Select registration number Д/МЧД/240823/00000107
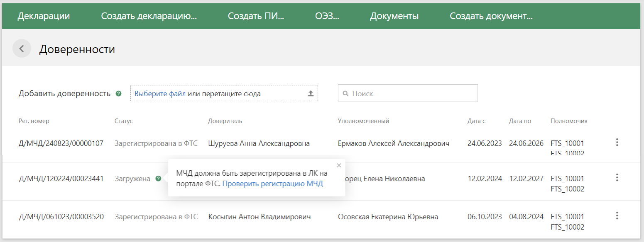The height and width of the screenshot is (242, 644). tap(61, 144)
